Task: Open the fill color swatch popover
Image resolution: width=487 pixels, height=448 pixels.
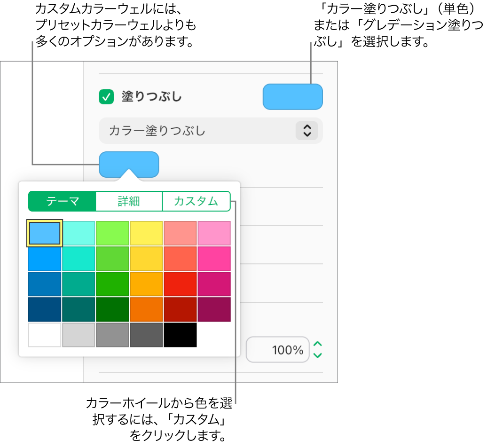Action: [x=129, y=165]
